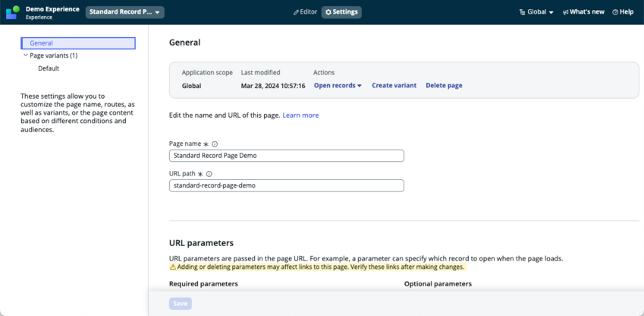Open the Open records dropdown
Viewport: 644px width, 316px height.
click(x=338, y=86)
